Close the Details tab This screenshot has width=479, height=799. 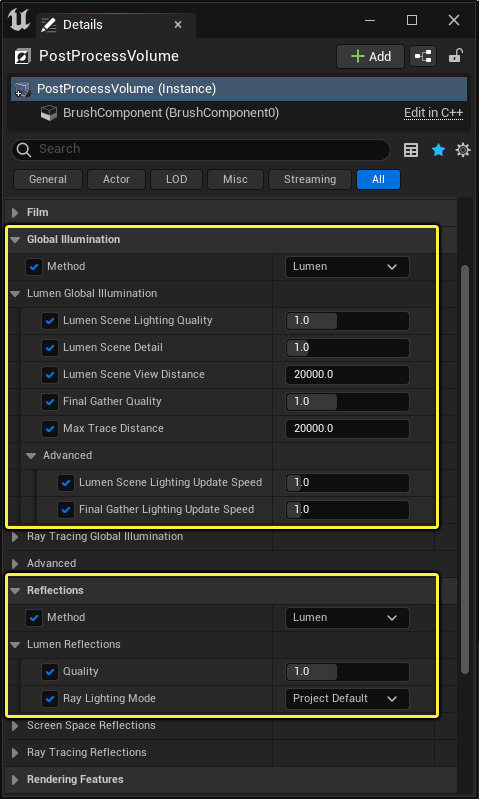point(178,24)
